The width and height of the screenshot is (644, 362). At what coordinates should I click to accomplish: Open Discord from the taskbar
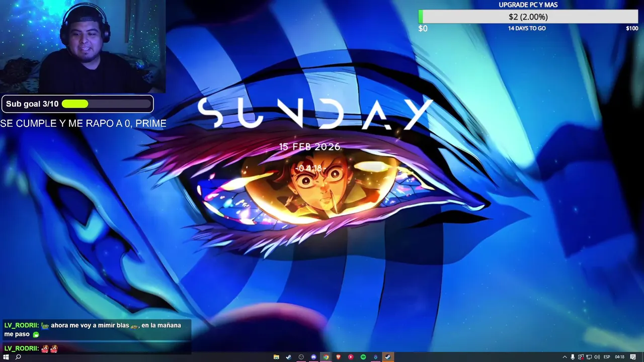[x=313, y=357]
